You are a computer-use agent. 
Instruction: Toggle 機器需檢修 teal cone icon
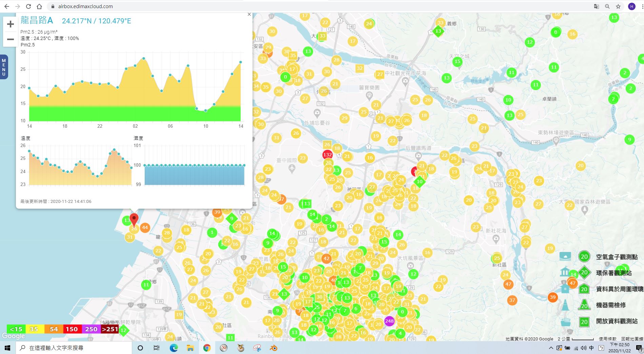(565, 305)
